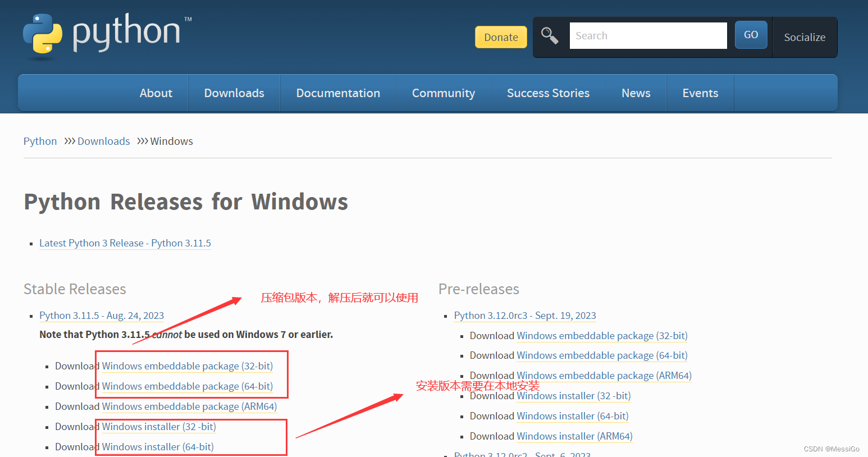Click the Stable Releases heading
This screenshot has width=868, height=457.
click(x=75, y=289)
